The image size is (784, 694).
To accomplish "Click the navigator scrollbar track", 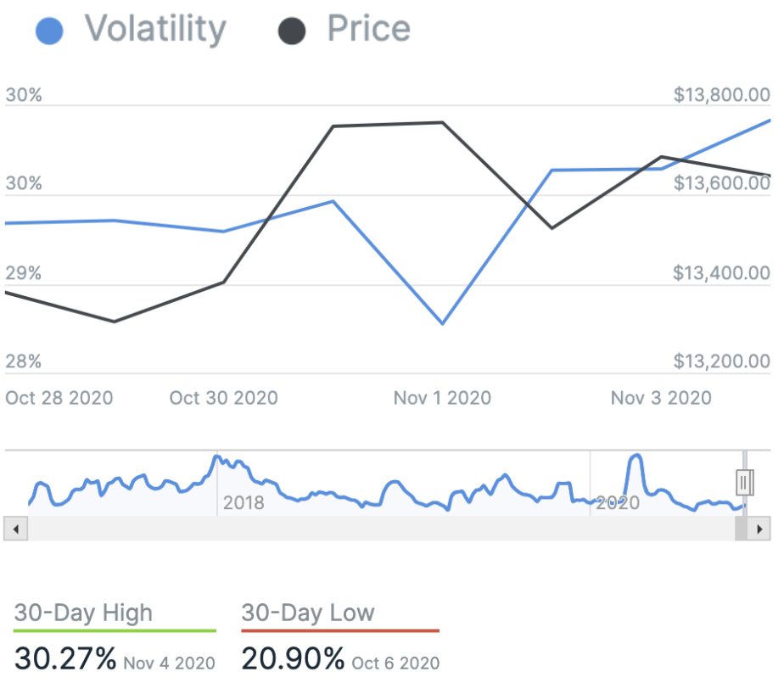I will pos(382,529).
